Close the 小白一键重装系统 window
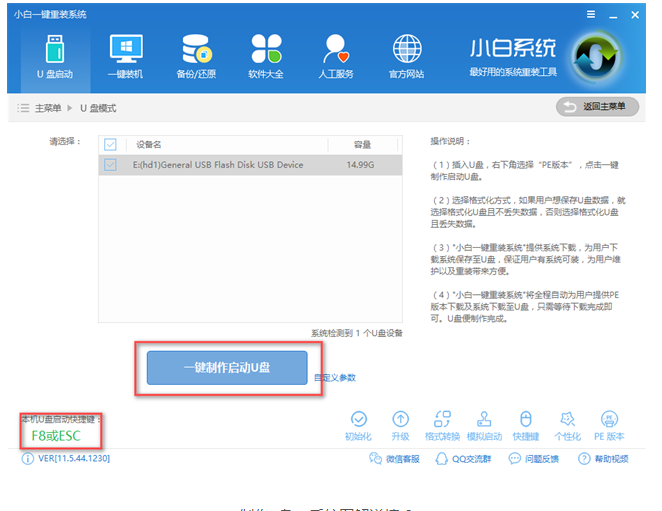The height and width of the screenshot is (511, 662). [x=635, y=15]
